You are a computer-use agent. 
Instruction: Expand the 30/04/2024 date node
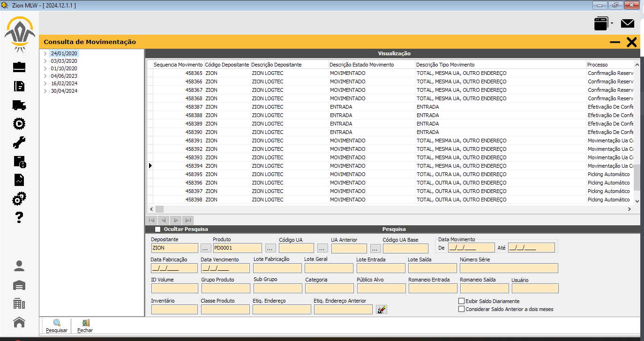coord(45,91)
